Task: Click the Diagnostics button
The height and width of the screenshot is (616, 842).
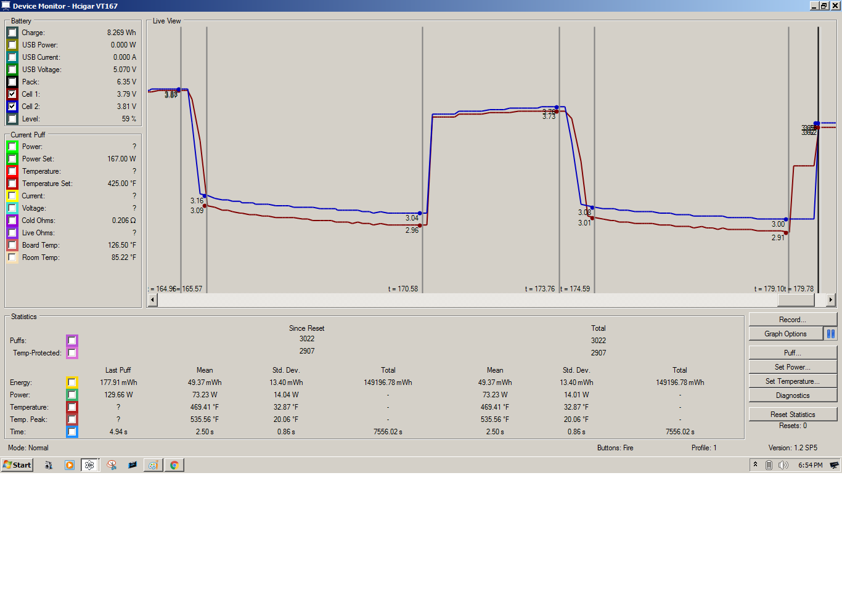Action: [x=792, y=395]
